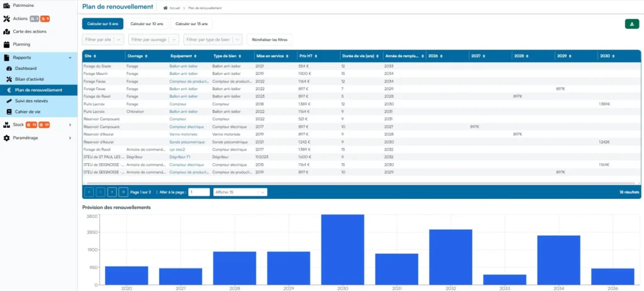This screenshot has width=644, height=291.
Task: Expand the Stock menu chevron
Action: click(70, 124)
